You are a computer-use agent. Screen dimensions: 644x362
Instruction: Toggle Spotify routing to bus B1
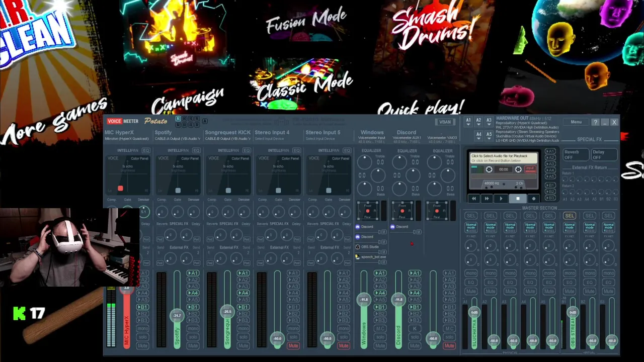(193, 307)
